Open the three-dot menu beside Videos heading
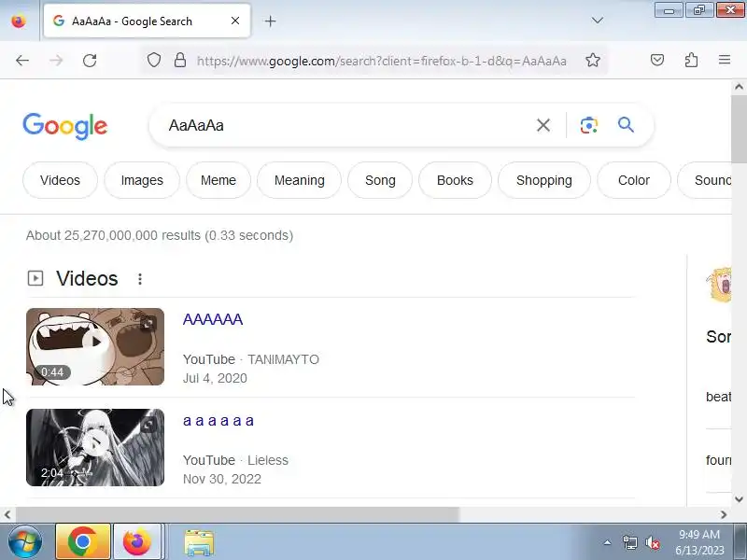747x560 pixels. pos(139,278)
